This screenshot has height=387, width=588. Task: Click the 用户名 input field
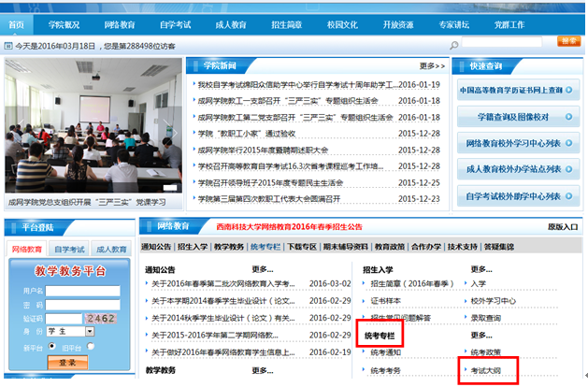click(x=83, y=292)
